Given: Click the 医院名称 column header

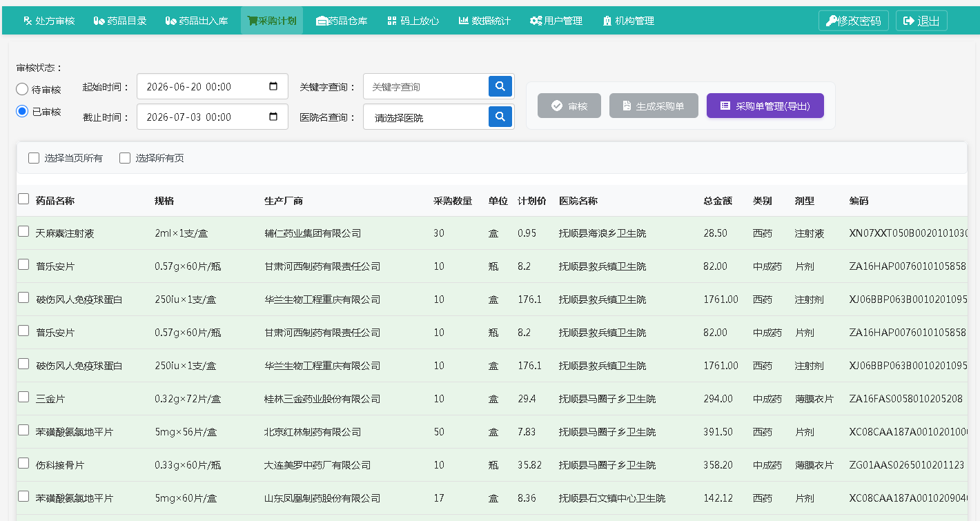Looking at the screenshot, I should (x=578, y=201).
